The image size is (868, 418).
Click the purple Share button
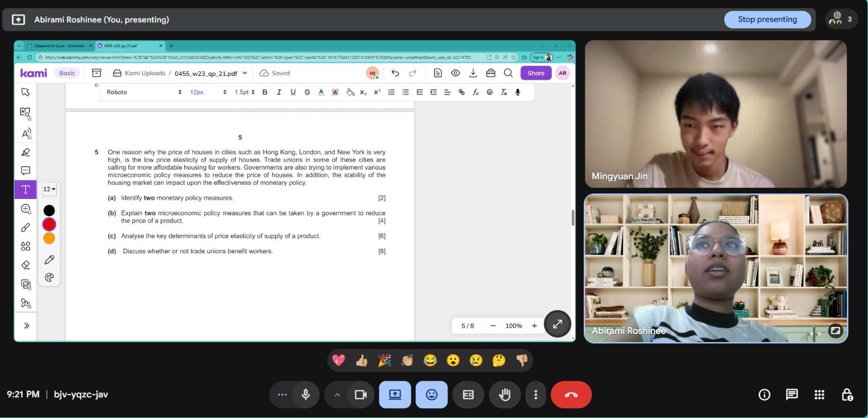(x=535, y=73)
